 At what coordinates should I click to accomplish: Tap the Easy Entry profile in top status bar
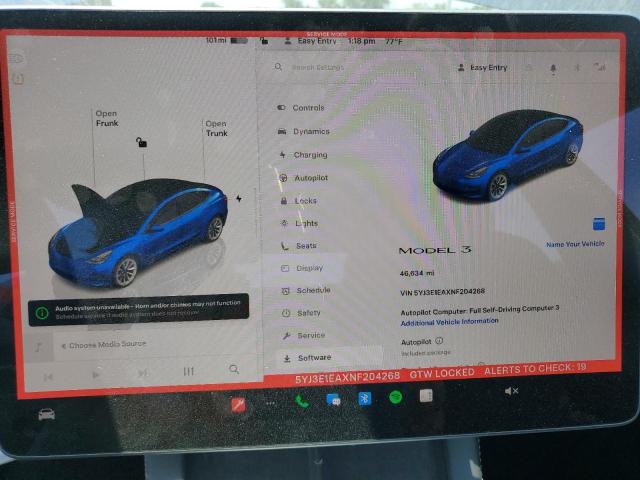(311, 41)
